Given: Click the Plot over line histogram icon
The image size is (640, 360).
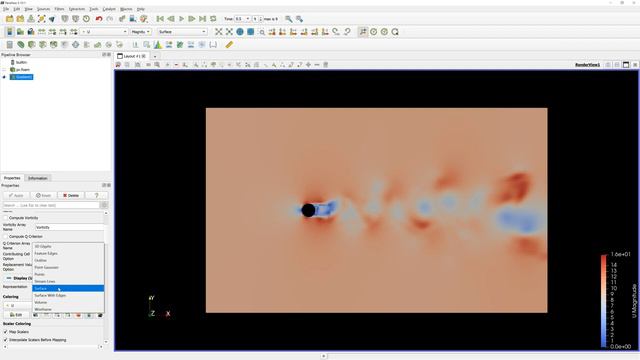Looking at the screenshot, I should pos(158,45).
